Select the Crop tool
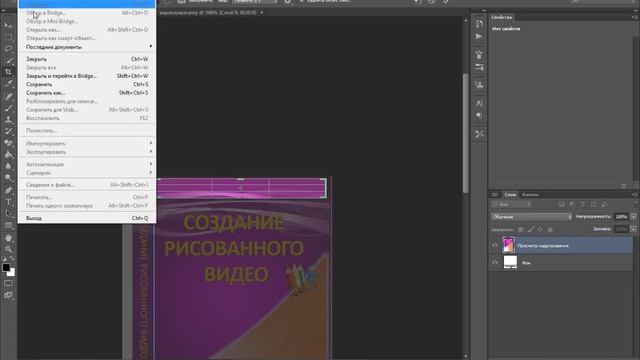 coord(8,72)
